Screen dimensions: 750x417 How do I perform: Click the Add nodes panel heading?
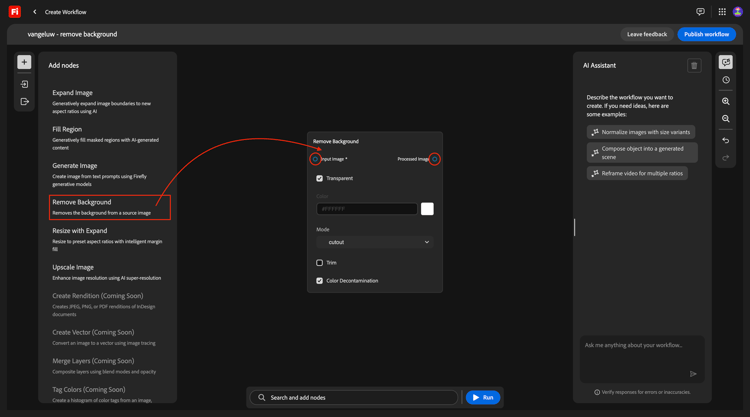point(64,66)
